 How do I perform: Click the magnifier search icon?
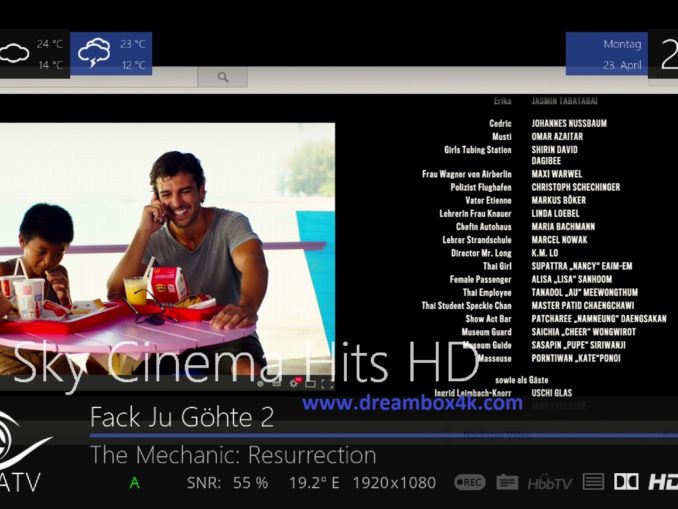[223, 77]
